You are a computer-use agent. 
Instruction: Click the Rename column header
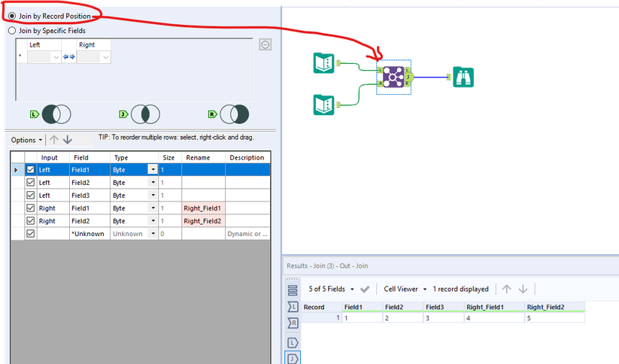coord(203,157)
